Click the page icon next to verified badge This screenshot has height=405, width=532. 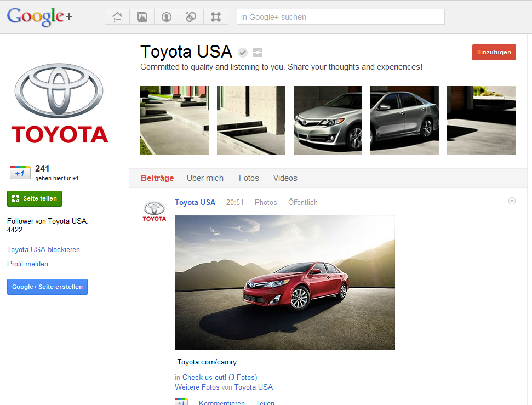[258, 52]
